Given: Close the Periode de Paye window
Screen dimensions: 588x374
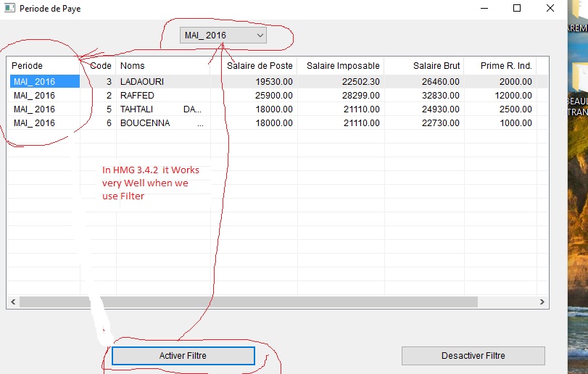Looking at the screenshot, I should point(550,8).
